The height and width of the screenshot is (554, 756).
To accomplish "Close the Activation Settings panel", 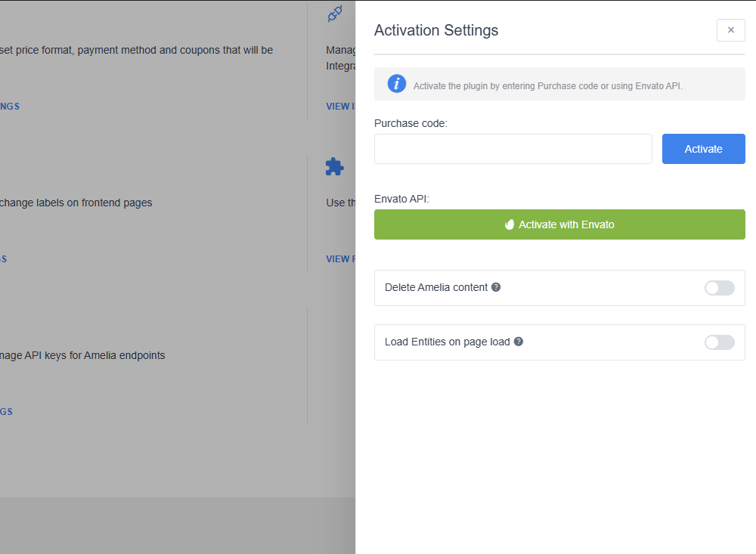I will point(730,30).
